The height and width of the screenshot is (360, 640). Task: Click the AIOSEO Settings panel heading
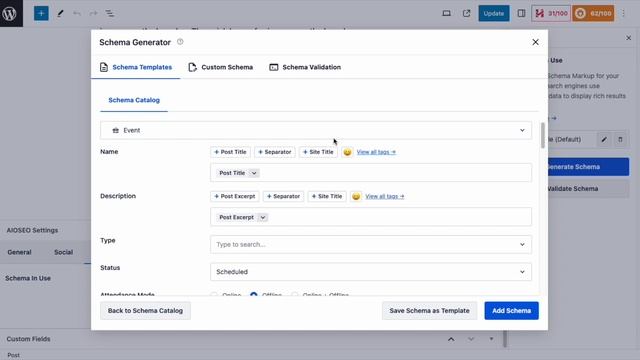pyautogui.click(x=32, y=230)
